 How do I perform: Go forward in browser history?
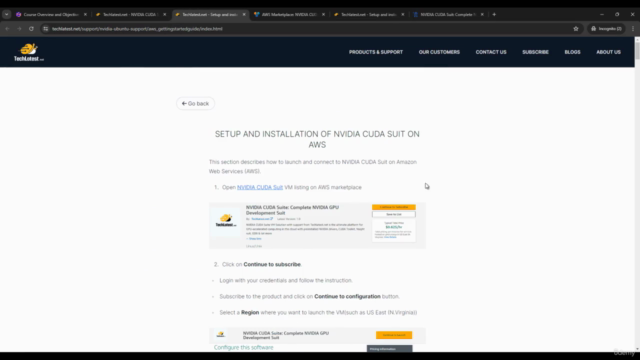tap(19, 29)
